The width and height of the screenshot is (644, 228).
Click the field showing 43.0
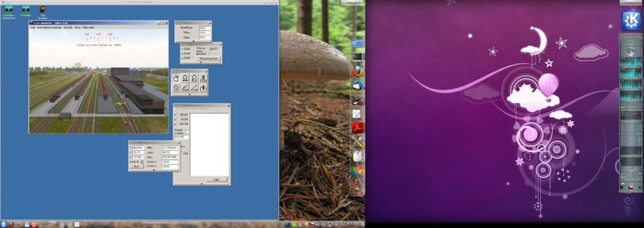tap(204, 28)
